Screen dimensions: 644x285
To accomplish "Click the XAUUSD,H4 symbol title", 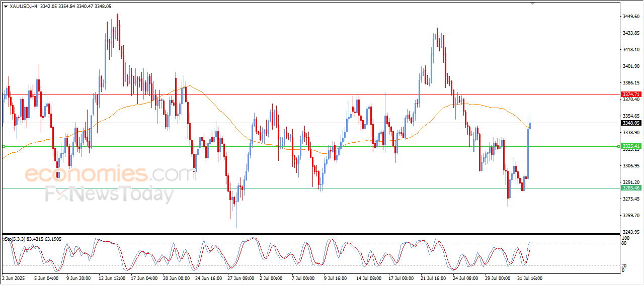I will [x=23, y=7].
